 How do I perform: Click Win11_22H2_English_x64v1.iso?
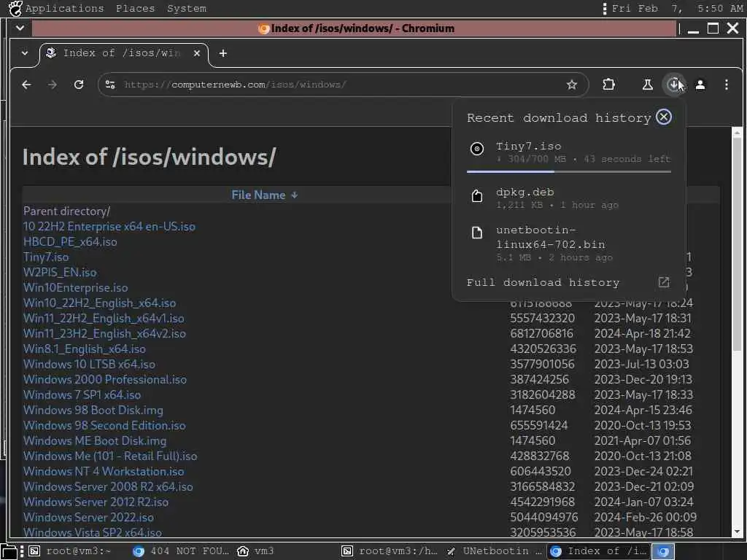pyautogui.click(x=104, y=318)
